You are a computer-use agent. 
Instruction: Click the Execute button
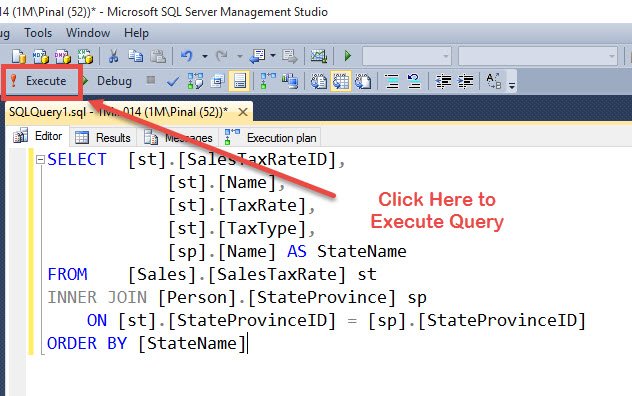click(39, 81)
